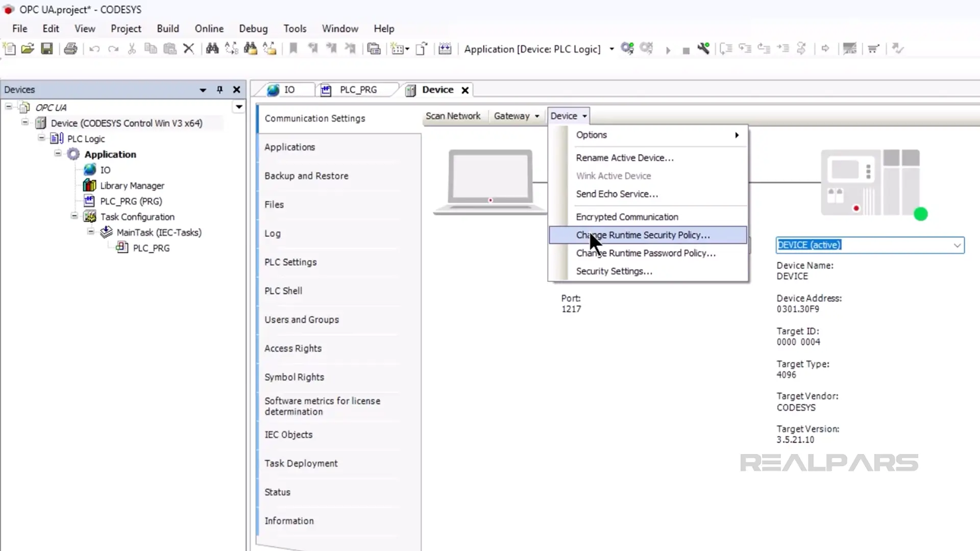The width and height of the screenshot is (980, 551).
Task: Click the wrench debug toolbar icon
Action: 704,49
